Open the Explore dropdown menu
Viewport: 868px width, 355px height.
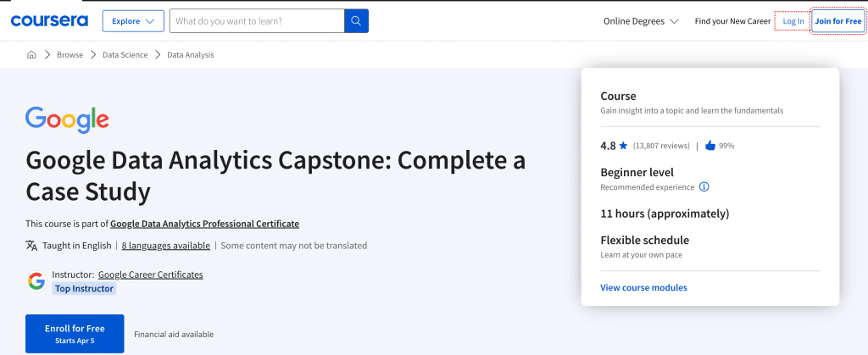point(133,21)
